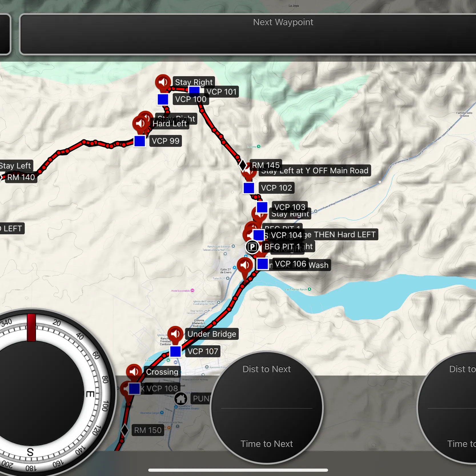Tap the VCP 99 label
The image size is (476, 476).
166,141
